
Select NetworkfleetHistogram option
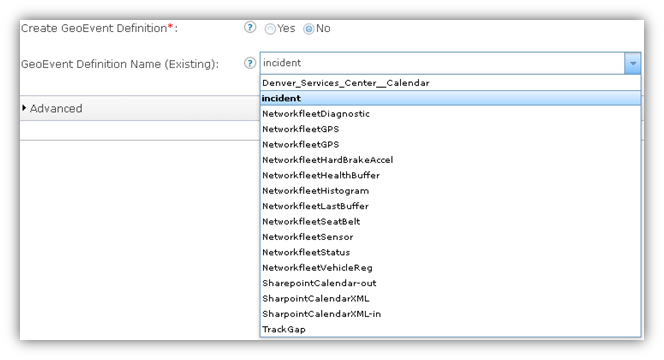450,191
